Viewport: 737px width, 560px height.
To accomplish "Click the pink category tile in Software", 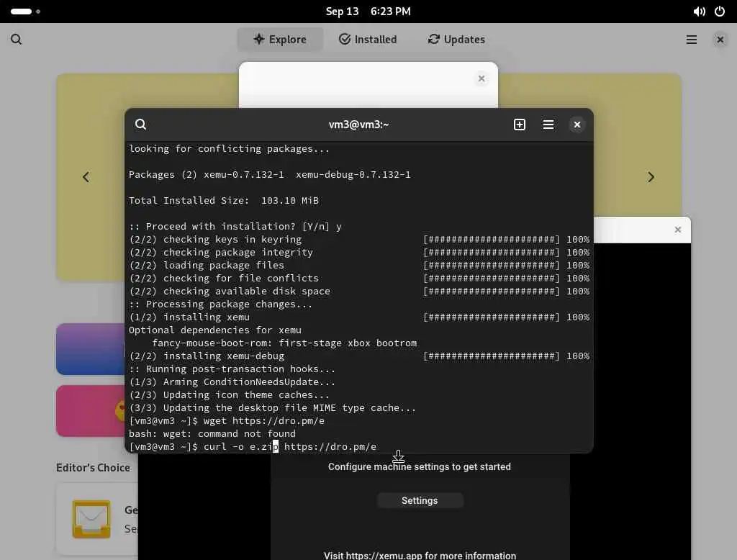I will point(91,411).
